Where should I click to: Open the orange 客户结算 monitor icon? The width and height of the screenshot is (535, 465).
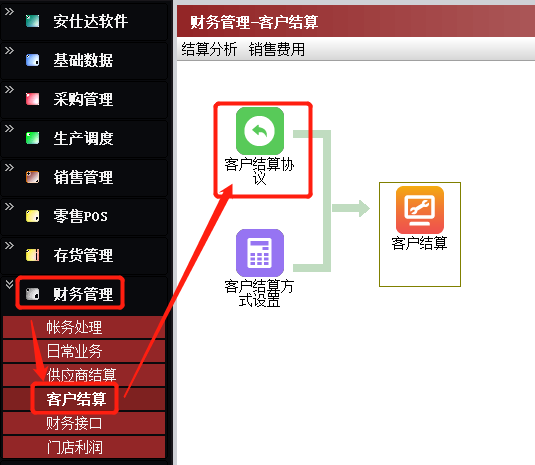(420, 210)
